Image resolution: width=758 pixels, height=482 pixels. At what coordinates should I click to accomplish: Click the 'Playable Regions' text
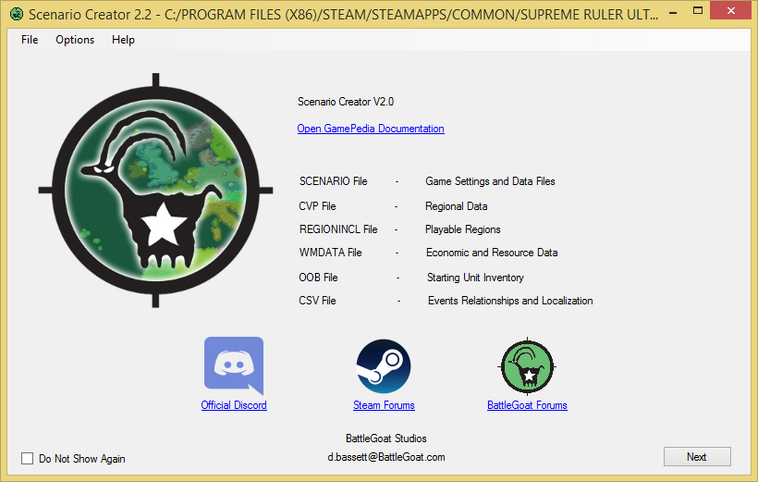463,230
